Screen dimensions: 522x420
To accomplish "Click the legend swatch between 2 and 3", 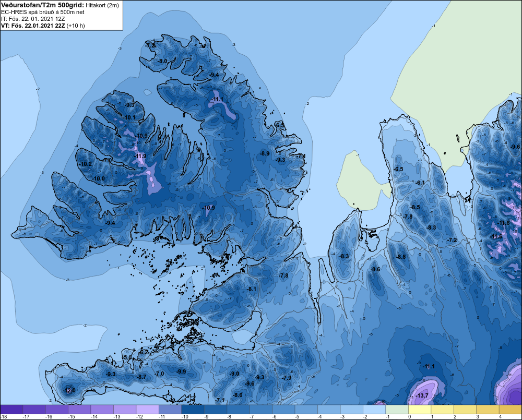I will (465, 410).
